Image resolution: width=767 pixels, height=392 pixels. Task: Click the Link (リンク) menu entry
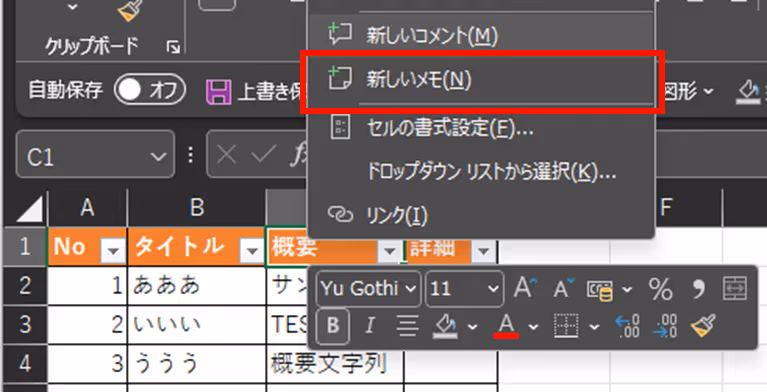click(482, 214)
